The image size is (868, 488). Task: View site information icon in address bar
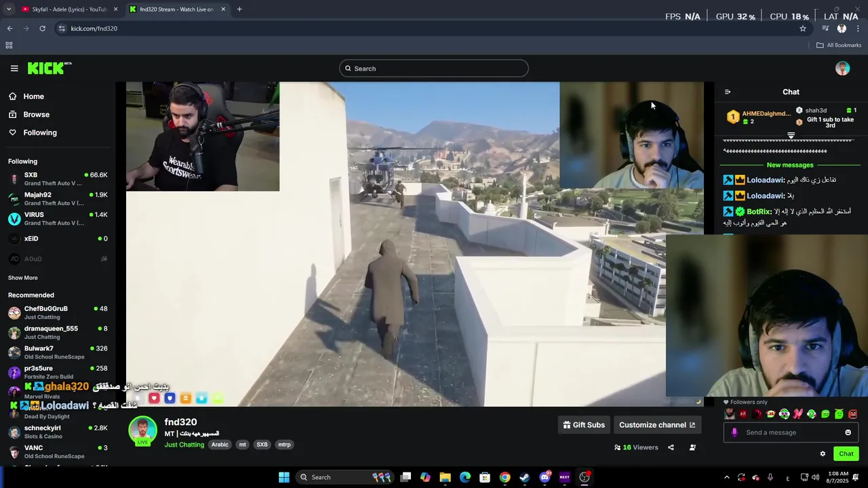click(62, 28)
